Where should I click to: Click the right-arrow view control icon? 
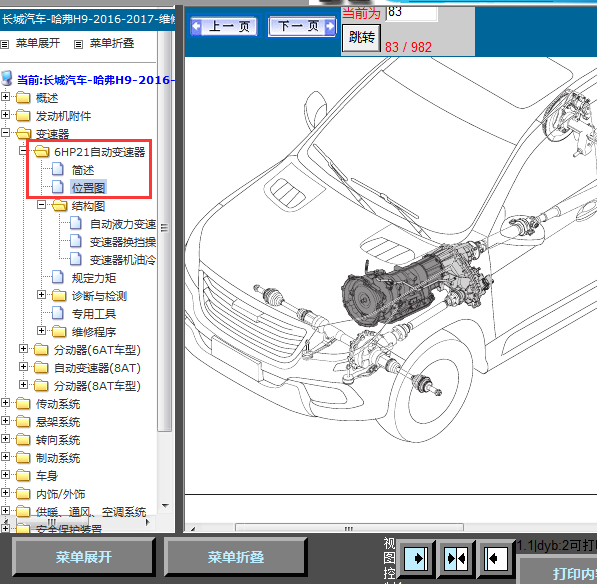point(416,558)
